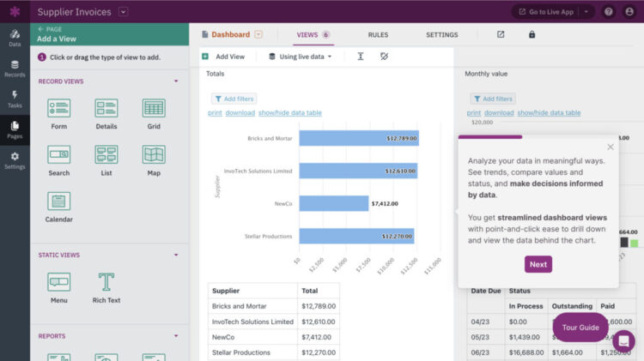
Task: Select the Rich Text static view
Action: click(x=106, y=288)
